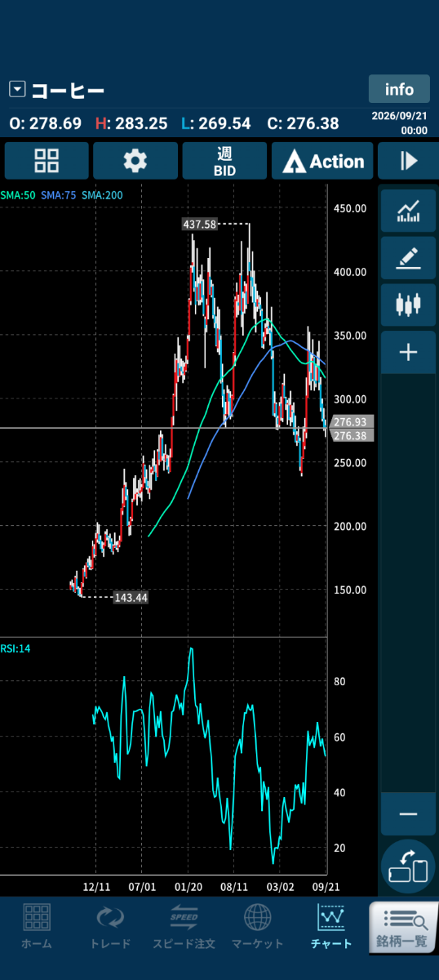Tap the 200.00 price axis label
The width and height of the screenshot is (439, 980).
(x=349, y=527)
